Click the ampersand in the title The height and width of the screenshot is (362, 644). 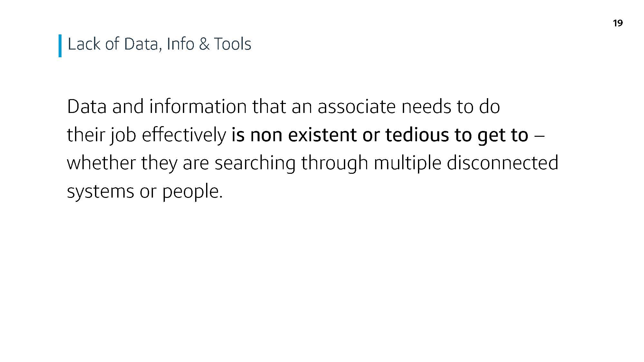(204, 44)
